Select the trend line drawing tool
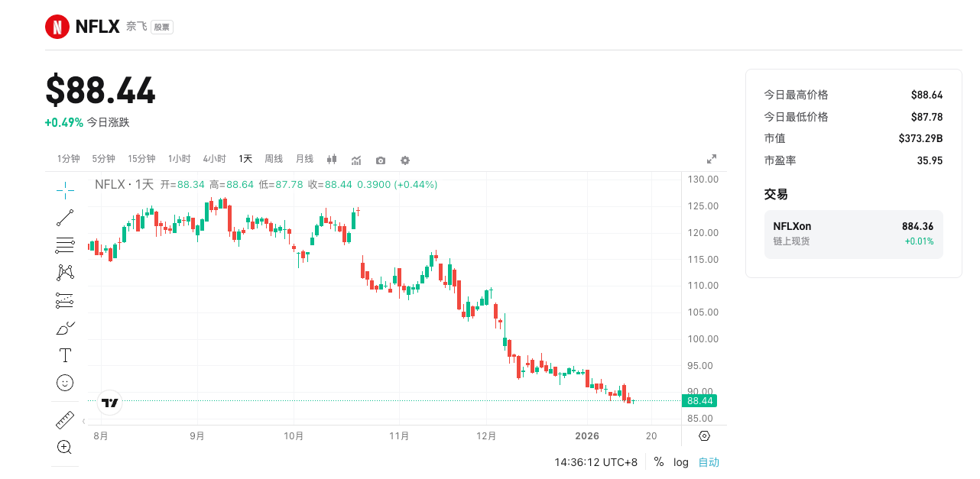 pos(65,218)
